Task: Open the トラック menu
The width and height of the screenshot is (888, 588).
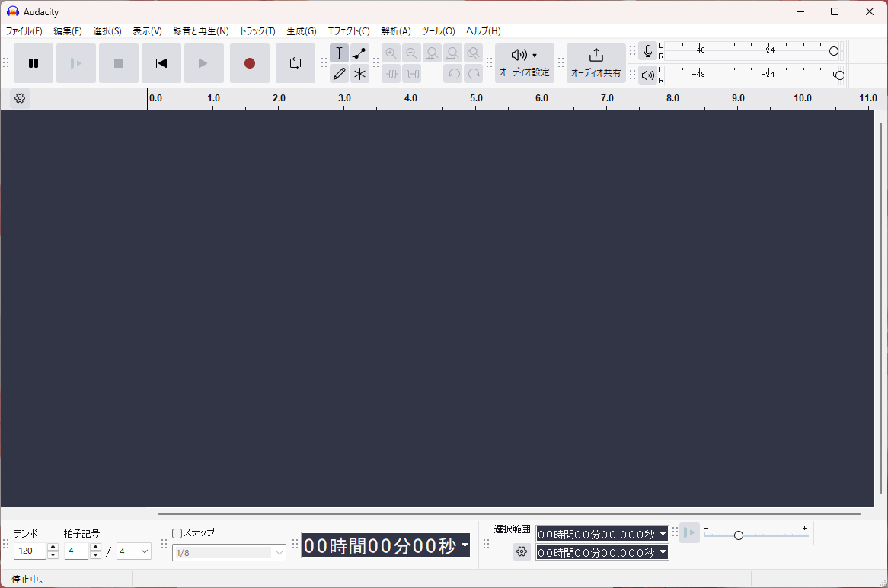Action: 257,30
